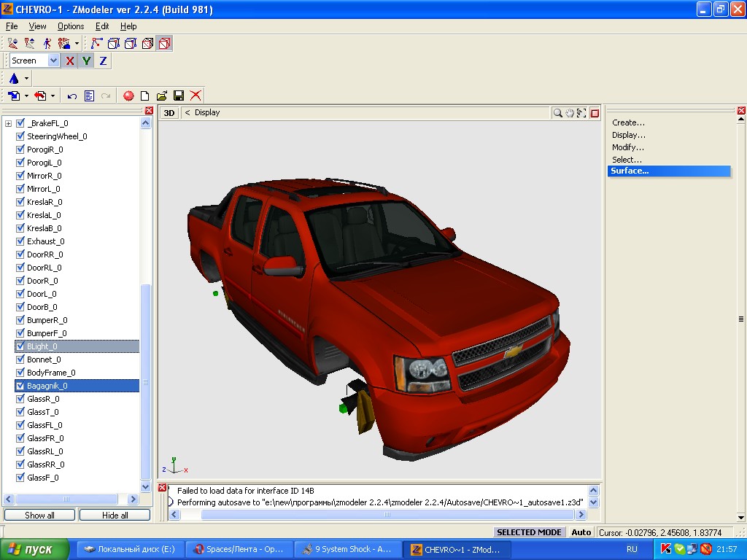The image size is (747, 560).
Task: Select the black dotted object level cube icon
Action: (147, 43)
